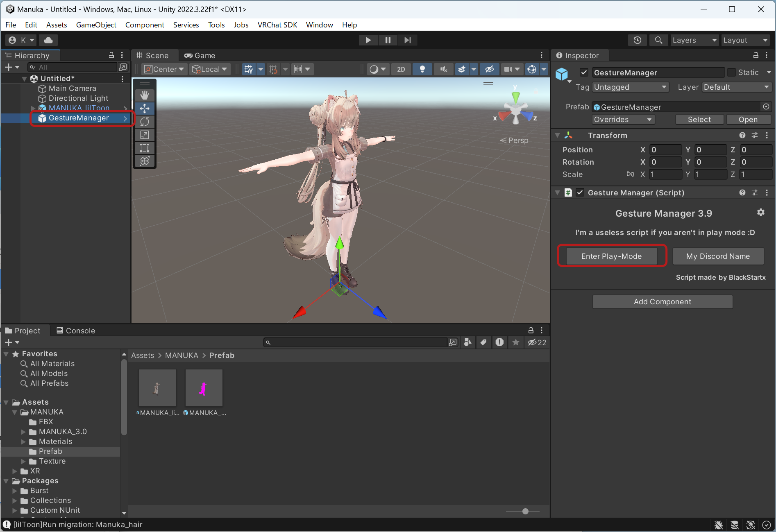Select the Move tool in scene toolbar
This screenshot has height=532, width=776.
(145, 109)
